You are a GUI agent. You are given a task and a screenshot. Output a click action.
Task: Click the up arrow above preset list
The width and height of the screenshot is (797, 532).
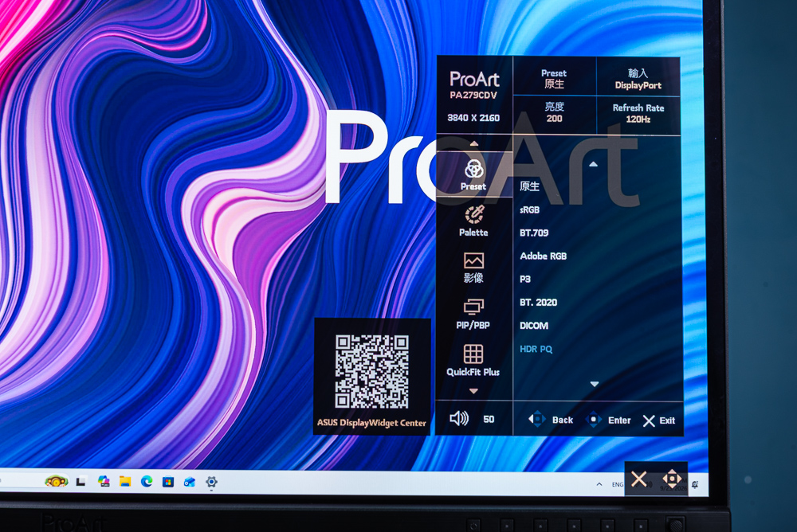[593, 164]
